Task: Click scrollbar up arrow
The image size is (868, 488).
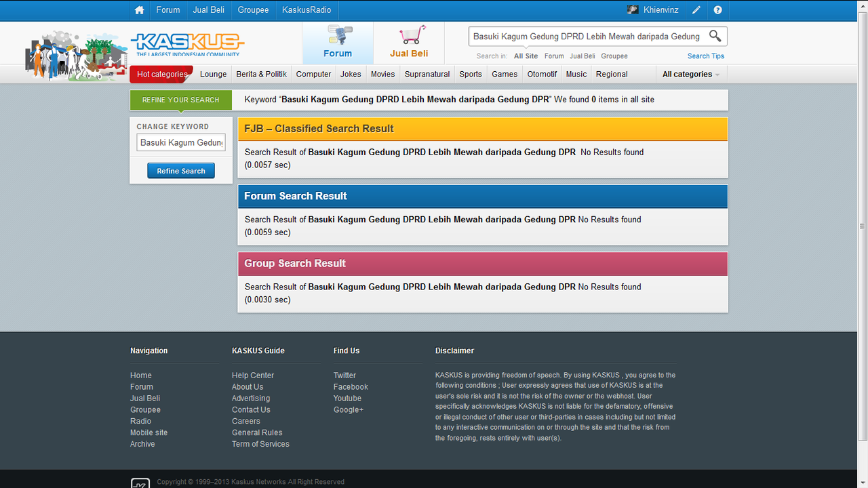Action: (x=863, y=5)
